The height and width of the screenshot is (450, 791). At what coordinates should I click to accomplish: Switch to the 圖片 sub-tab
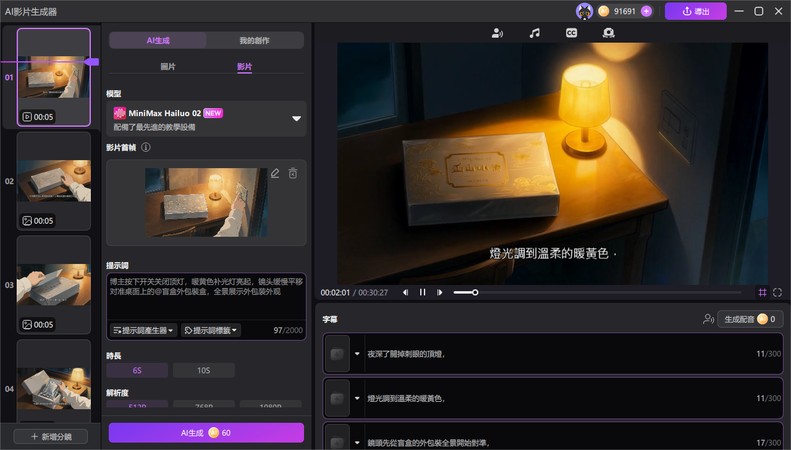pyautogui.click(x=167, y=67)
